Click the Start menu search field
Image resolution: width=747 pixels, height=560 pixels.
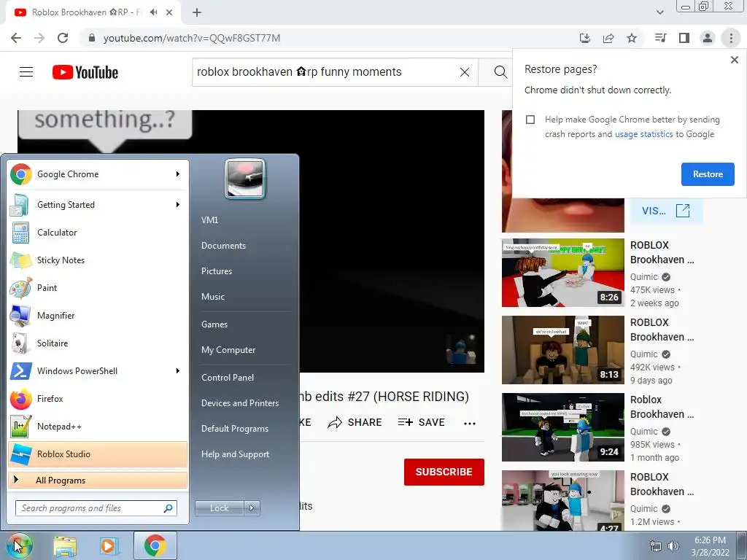tap(96, 508)
